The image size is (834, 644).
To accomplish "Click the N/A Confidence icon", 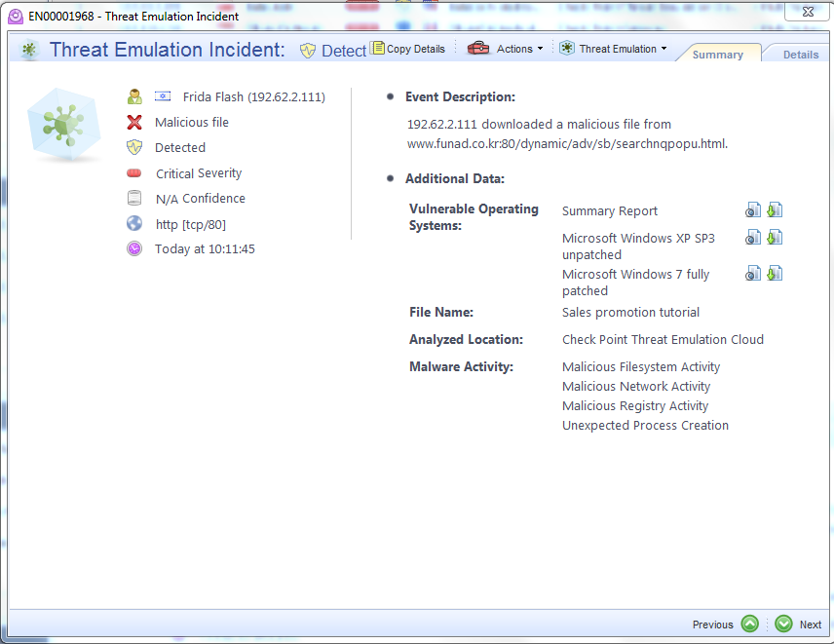I will pyautogui.click(x=134, y=198).
